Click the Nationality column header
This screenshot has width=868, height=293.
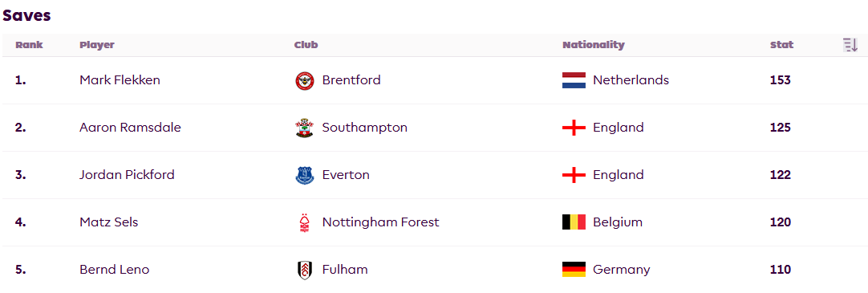(x=593, y=46)
